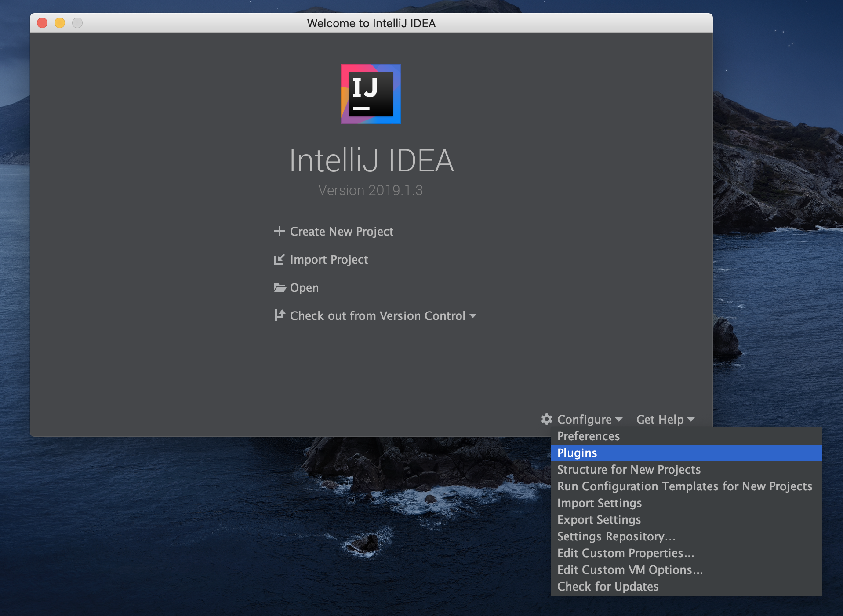843x616 pixels.
Task: Open Settings Repository…
Action: pos(686,536)
